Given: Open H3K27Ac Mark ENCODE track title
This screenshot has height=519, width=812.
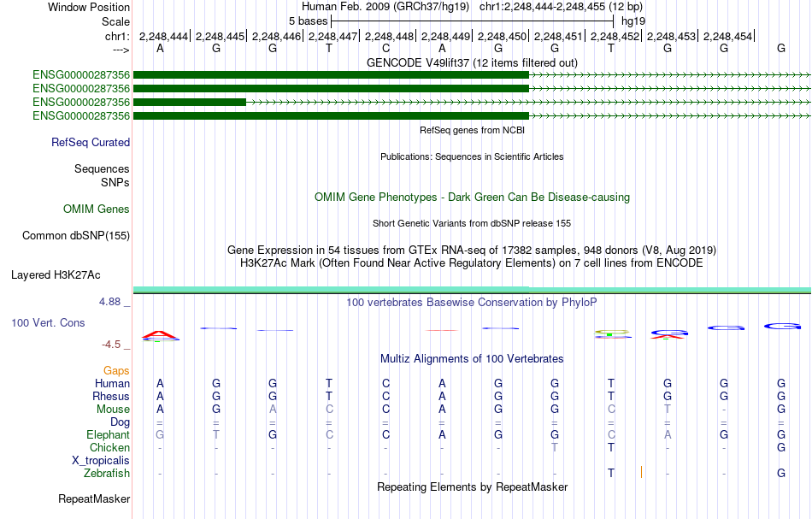Looking at the screenshot, I should 472,262.
